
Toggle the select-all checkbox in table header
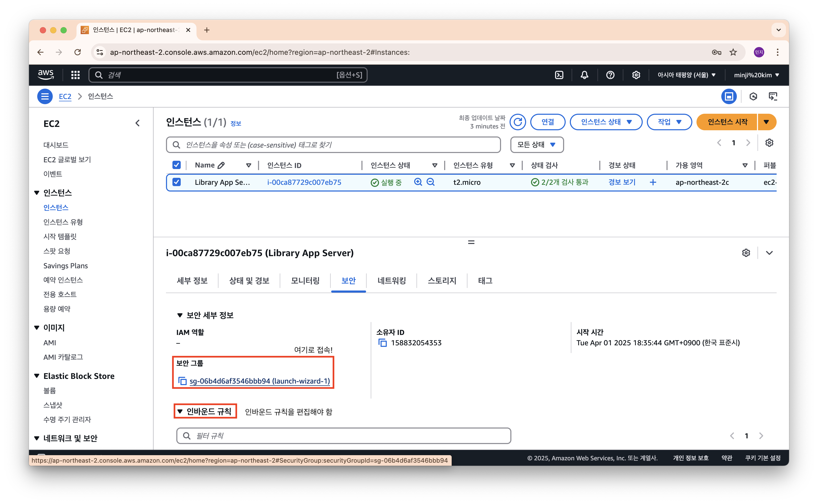[x=176, y=165]
